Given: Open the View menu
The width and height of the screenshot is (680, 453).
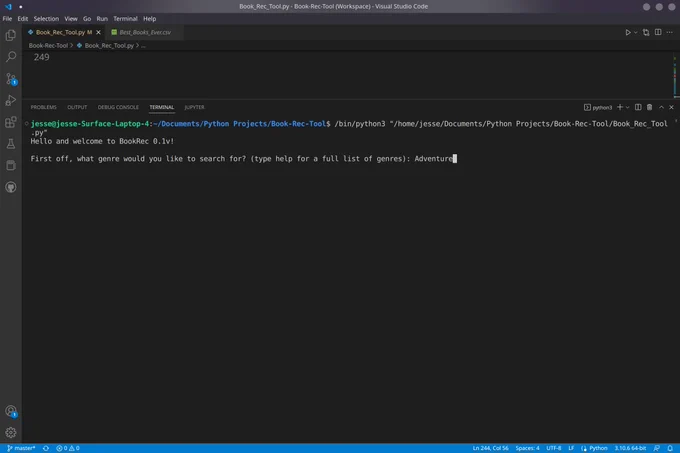Looking at the screenshot, I should (x=71, y=19).
